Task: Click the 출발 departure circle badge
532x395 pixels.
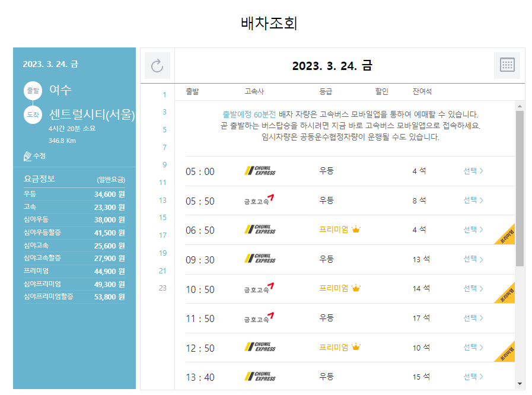Action: [x=33, y=91]
